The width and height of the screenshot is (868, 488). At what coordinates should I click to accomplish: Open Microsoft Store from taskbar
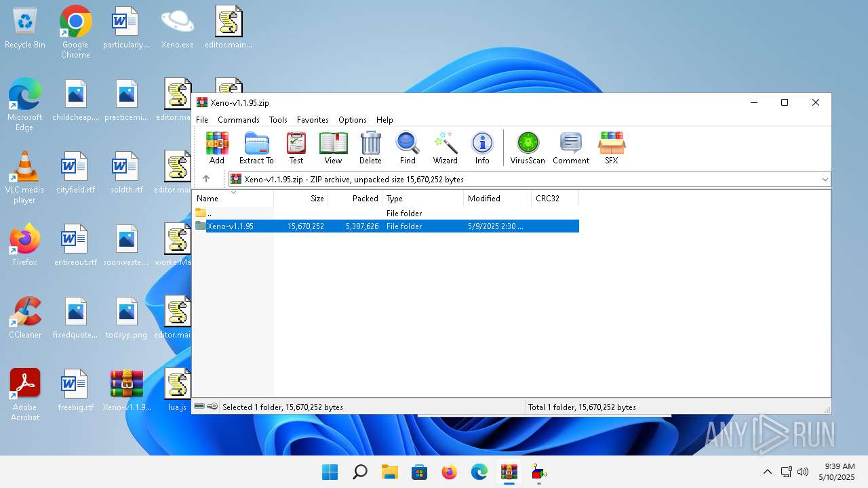coord(420,472)
